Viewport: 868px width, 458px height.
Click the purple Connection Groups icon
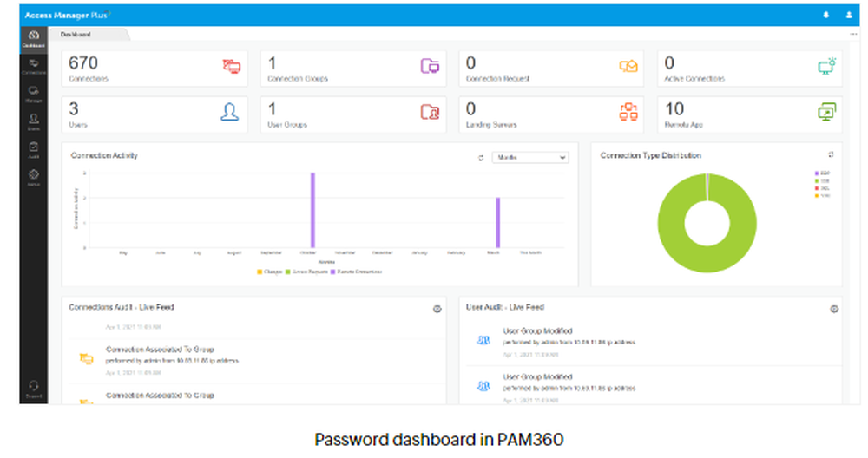click(x=430, y=67)
